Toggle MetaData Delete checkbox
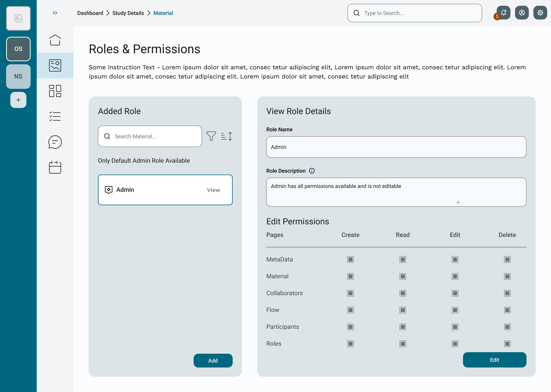The image size is (551, 392). pyautogui.click(x=507, y=260)
